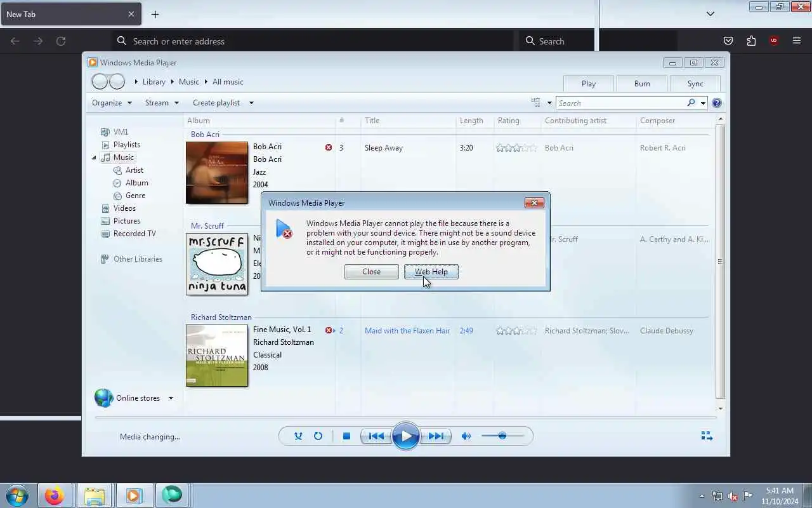The image size is (812, 508).
Task: Open Videos in the navigation pane
Action: pos(124,208)
